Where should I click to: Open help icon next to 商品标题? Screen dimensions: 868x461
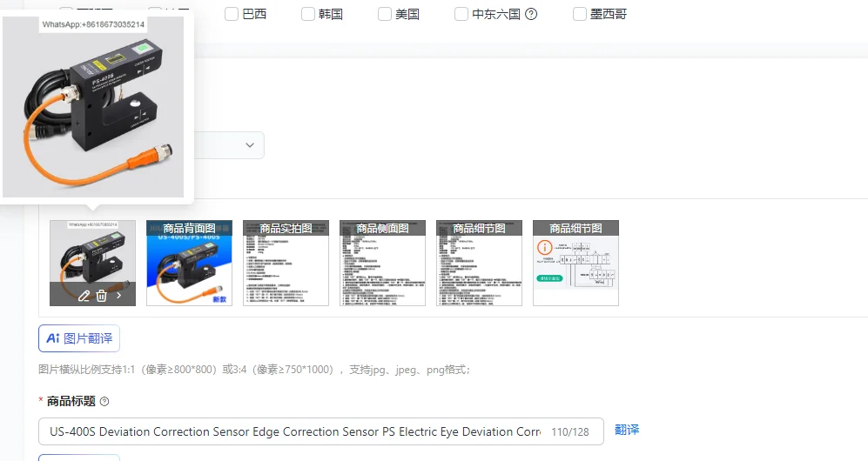pos(104,401)
